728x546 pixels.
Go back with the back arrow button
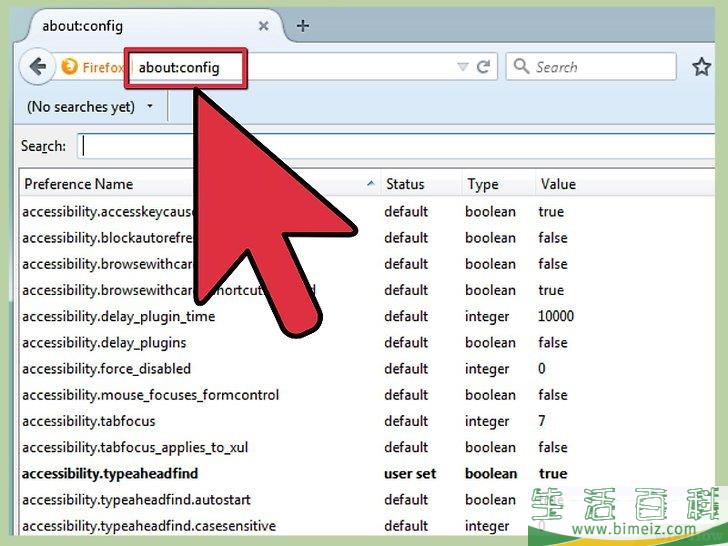pos(37,67)
